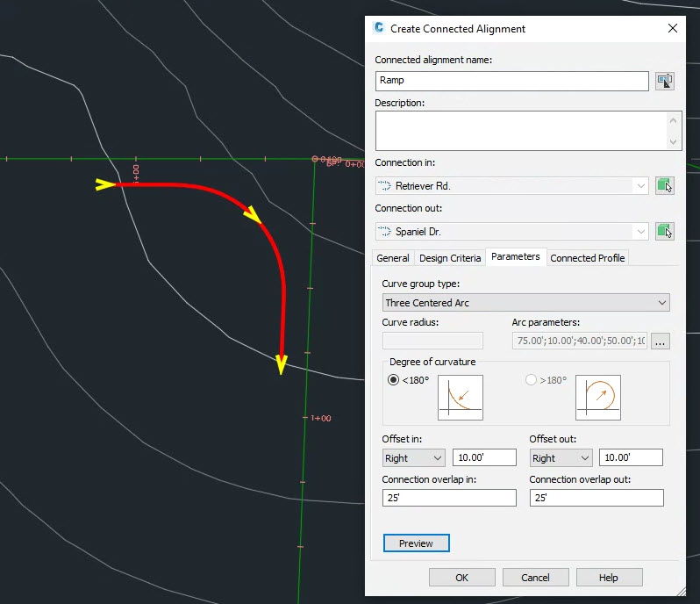700x604 pixels.
Task: Click the Offset in distance field
Action: [484, 457]
